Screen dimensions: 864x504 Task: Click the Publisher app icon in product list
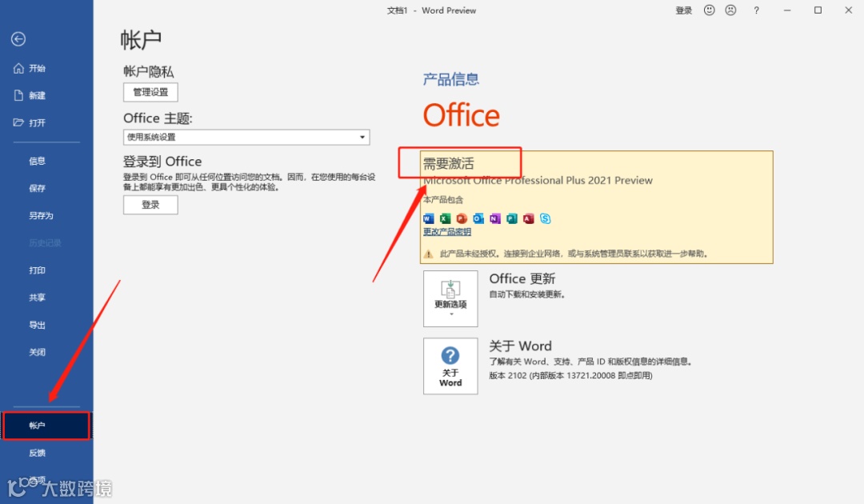512,218
